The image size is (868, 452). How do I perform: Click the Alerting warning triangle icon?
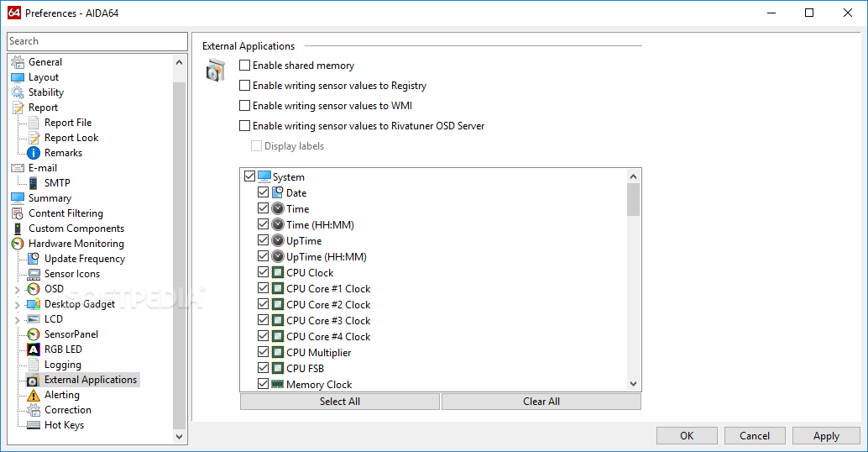[34, 395]
